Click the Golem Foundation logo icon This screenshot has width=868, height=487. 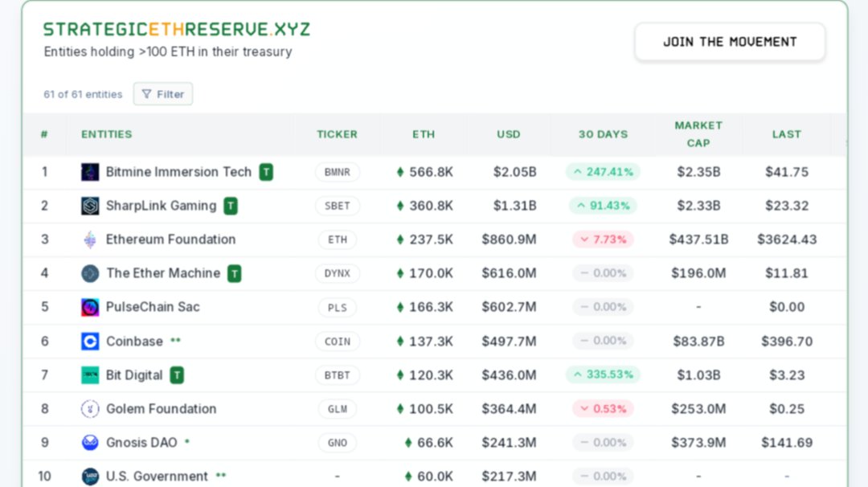[x=90, y=409]
